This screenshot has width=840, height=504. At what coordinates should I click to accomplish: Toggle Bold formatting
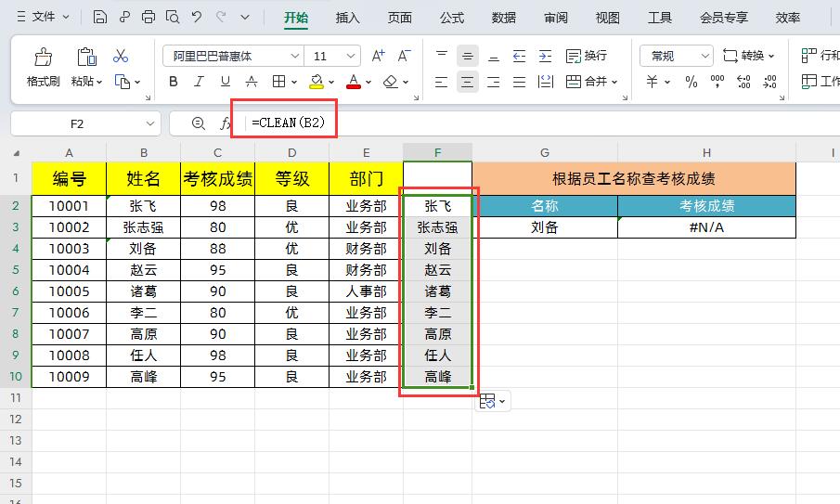pos(173,82)
